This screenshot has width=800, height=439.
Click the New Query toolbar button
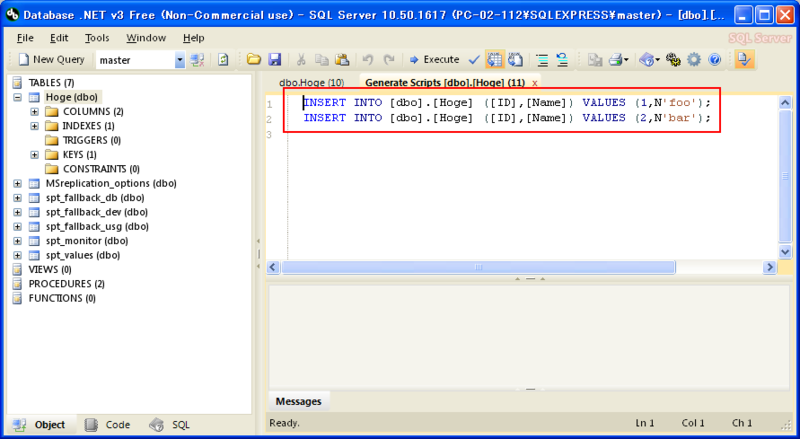pos(51,60)
